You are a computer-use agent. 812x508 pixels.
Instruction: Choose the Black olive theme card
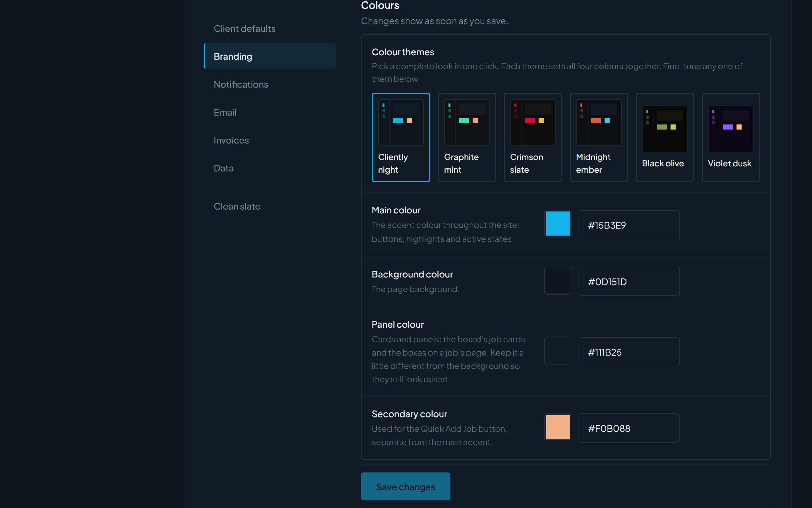[665, 137]
